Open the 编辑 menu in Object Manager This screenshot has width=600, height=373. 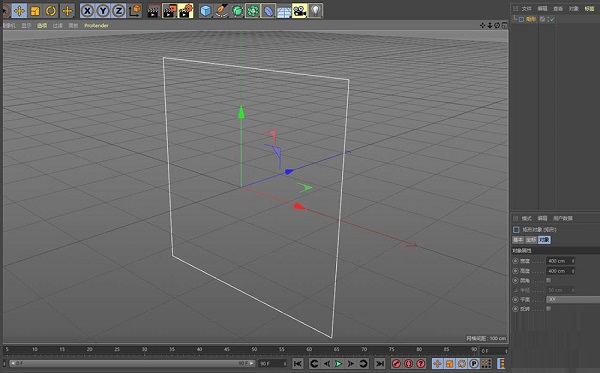point(542,8)
